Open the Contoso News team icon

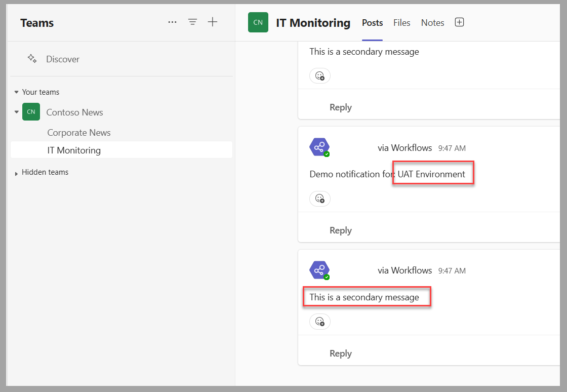[x=30, y=112]
